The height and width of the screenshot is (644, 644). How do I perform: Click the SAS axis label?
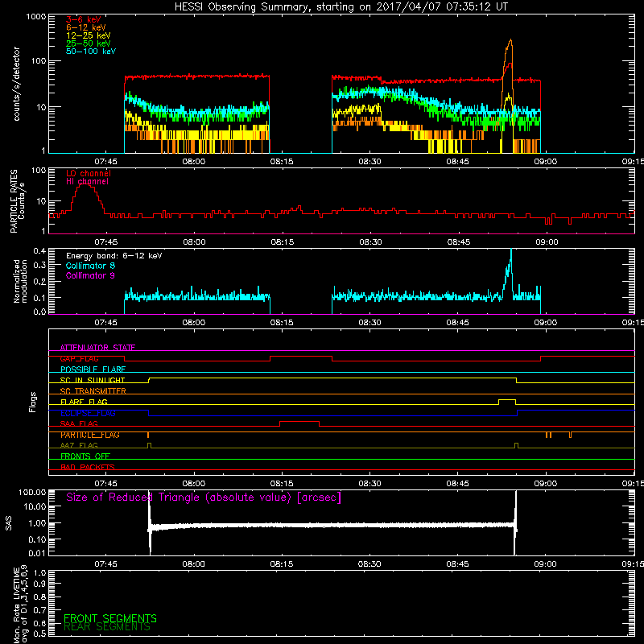[x=9, y=523]
